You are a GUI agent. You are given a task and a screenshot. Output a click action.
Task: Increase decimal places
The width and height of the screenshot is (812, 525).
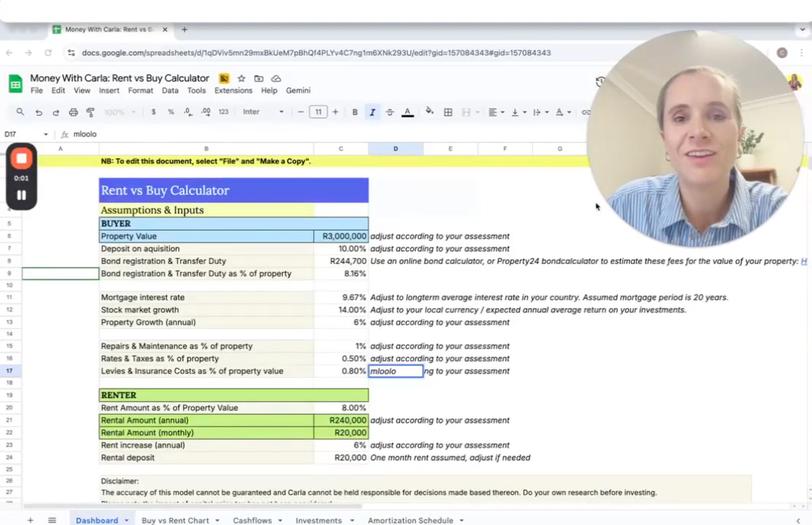pos(206,112)
